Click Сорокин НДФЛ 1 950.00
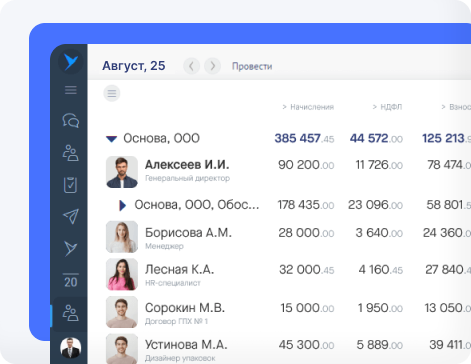The height and width of the screenshot is (364, 471). point(380,308)
